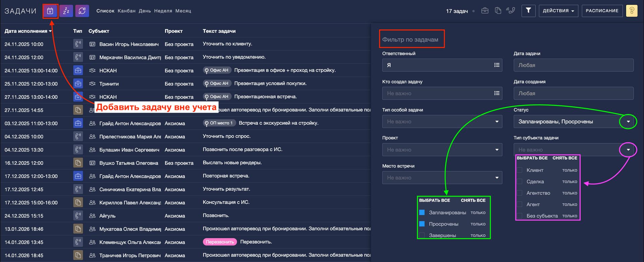Click the Дата задачи input field
644x262 pixels.
pos(573,65)
